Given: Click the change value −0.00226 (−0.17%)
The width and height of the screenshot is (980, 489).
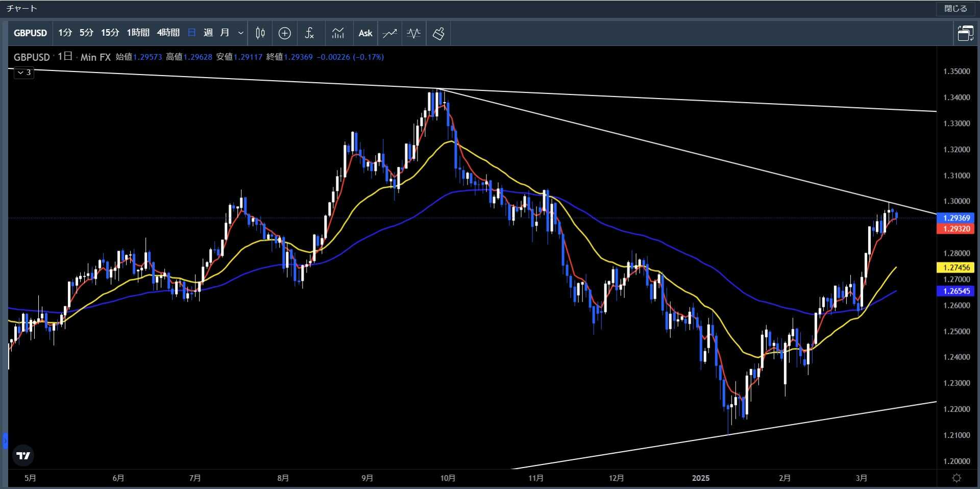Looking at the screenshot, I should 350,57.
